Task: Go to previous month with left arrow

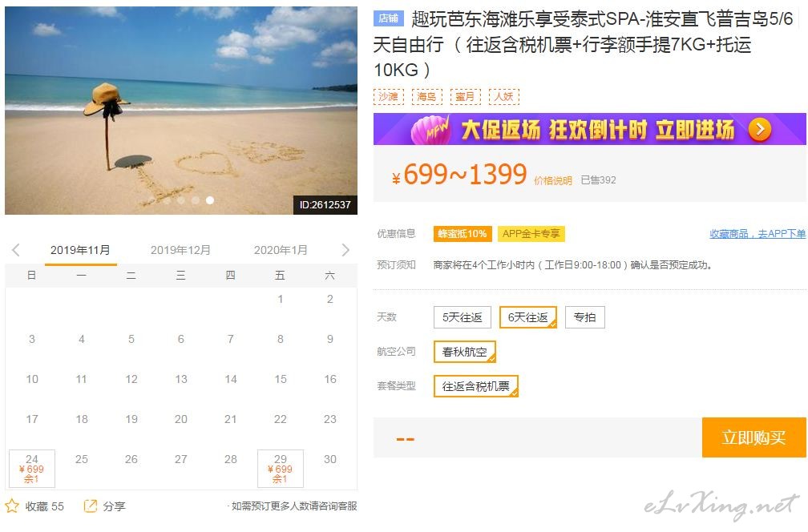Action: click(16, 250)
